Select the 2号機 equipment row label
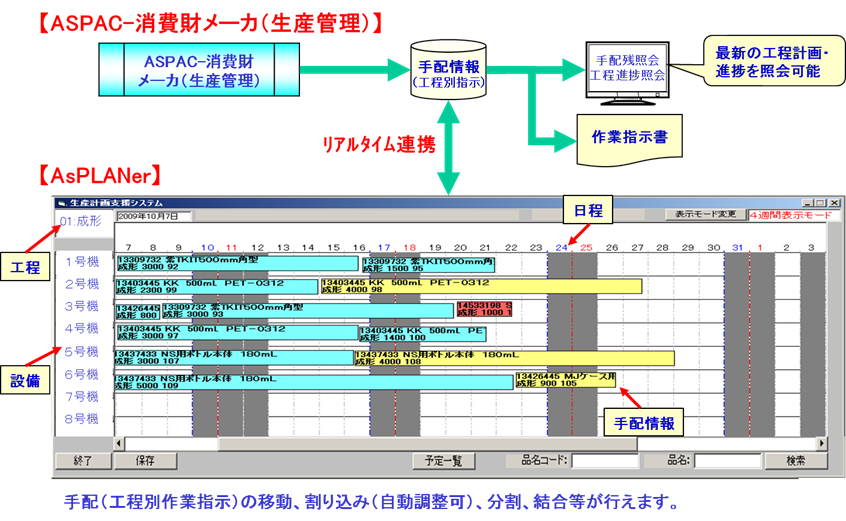This screenshot has width=846, height=521. click(82, 284)
